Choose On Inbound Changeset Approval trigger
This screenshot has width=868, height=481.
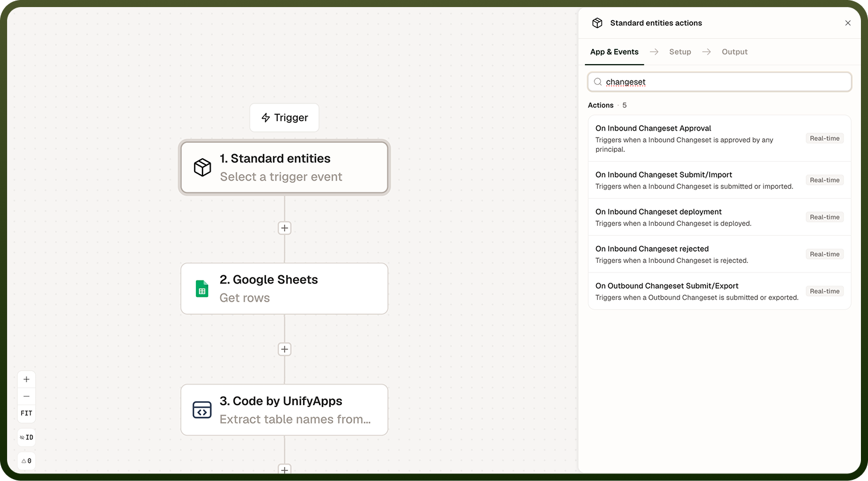click(720, 138)
